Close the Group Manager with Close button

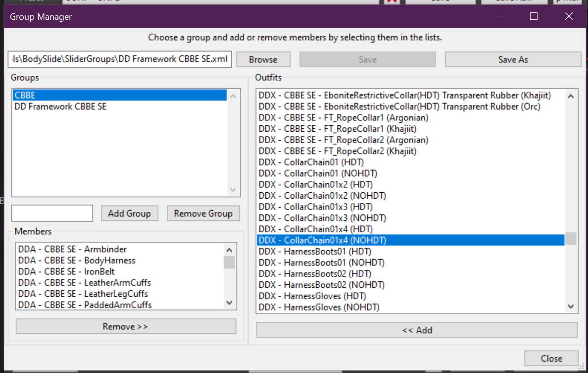click(x=551, y=358)
